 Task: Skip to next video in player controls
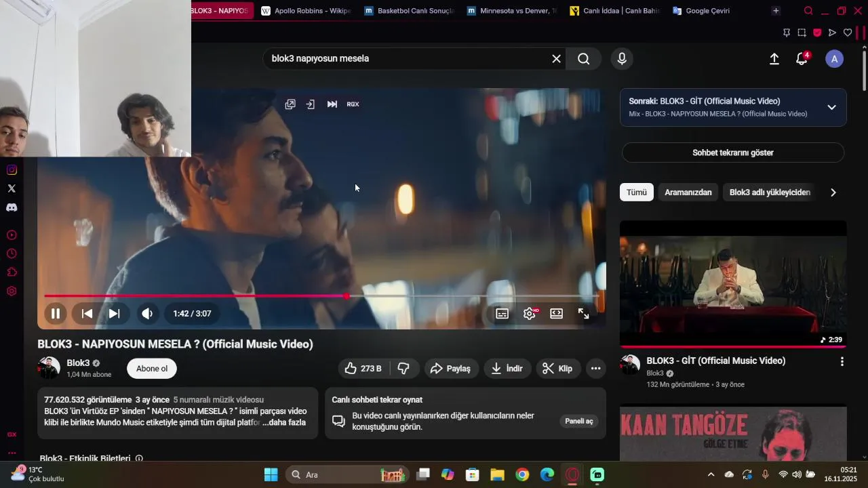pos(114,314)
